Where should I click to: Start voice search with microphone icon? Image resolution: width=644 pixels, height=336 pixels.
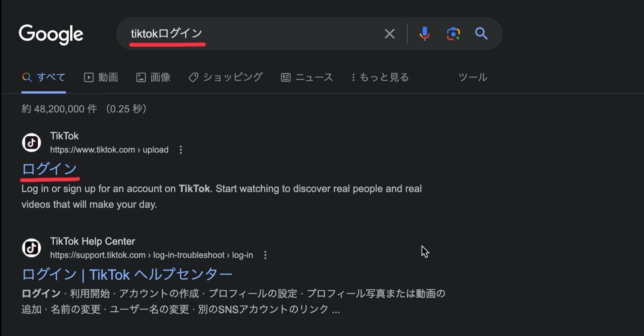[424, 34]
